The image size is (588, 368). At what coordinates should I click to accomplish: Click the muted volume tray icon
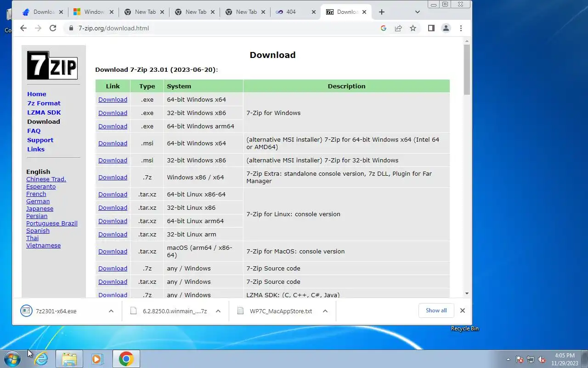(542, 359)
